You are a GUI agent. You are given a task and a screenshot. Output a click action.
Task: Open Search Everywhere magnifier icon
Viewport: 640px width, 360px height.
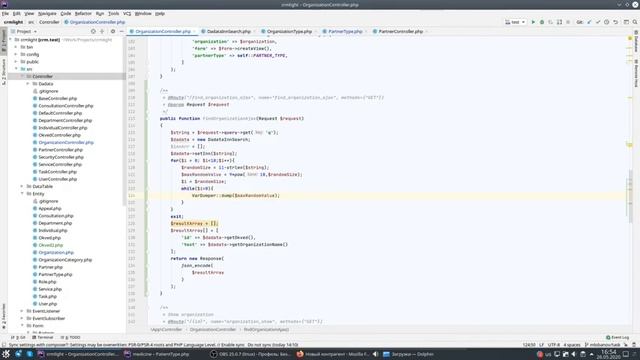pos(635,22)
